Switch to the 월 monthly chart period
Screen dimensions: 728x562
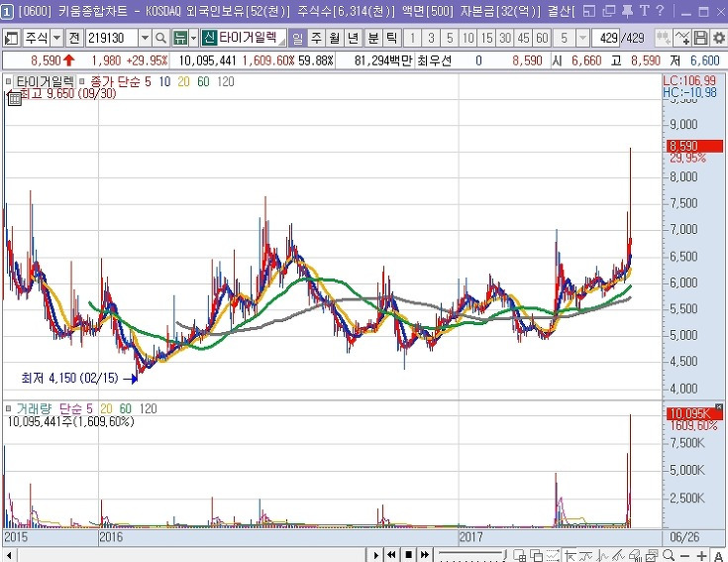click(335, 38)
